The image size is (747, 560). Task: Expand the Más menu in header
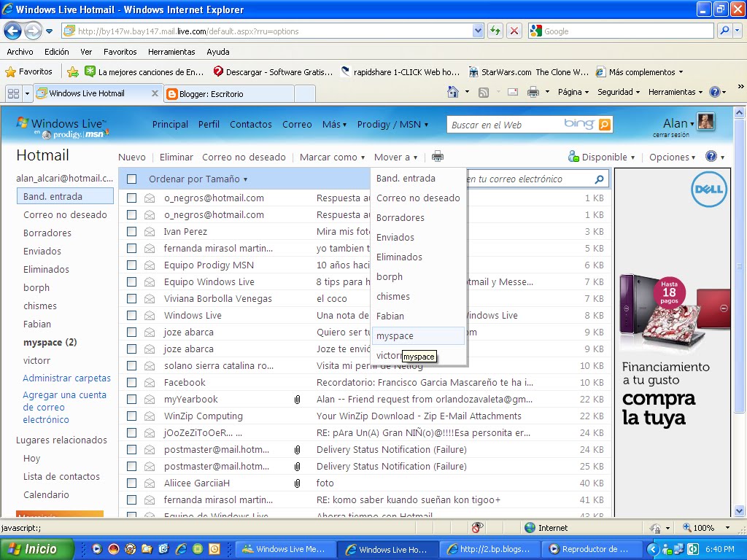pyautogui.click(x=334, y=124)
